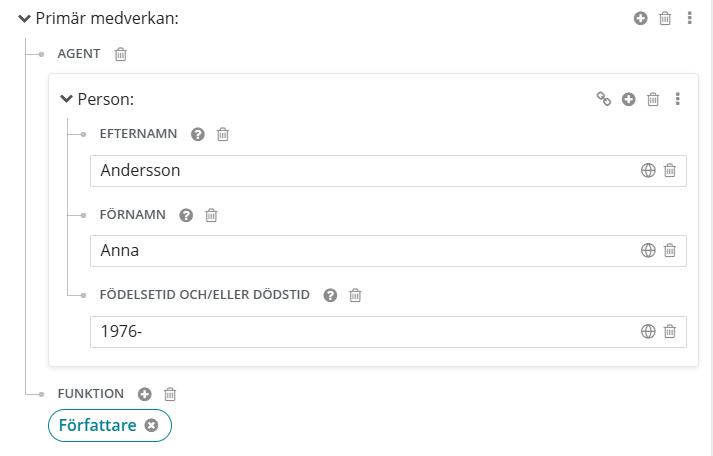713x456 pixels.
Task: Delete the Efternamn property
Action: pos(224,134)
